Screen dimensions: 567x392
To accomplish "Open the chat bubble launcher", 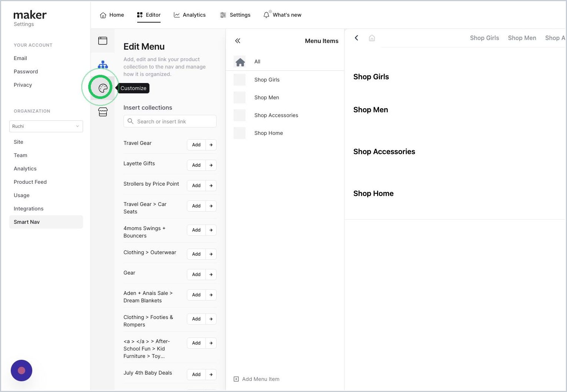I will [22, 371].
